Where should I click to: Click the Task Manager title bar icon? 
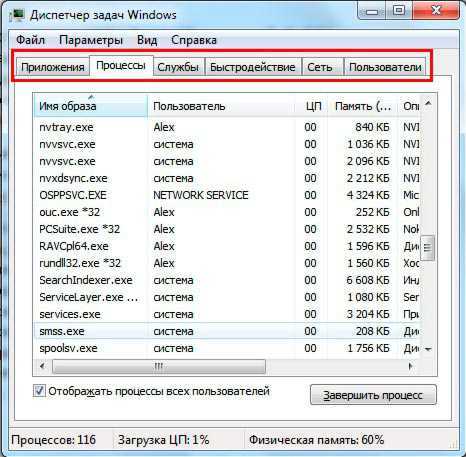[17, 15]
